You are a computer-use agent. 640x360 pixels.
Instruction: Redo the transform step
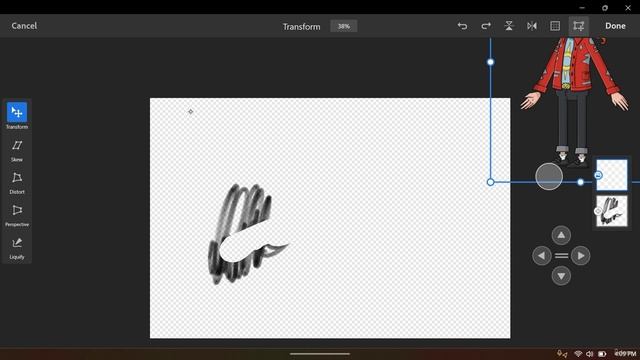pos(486,26)
